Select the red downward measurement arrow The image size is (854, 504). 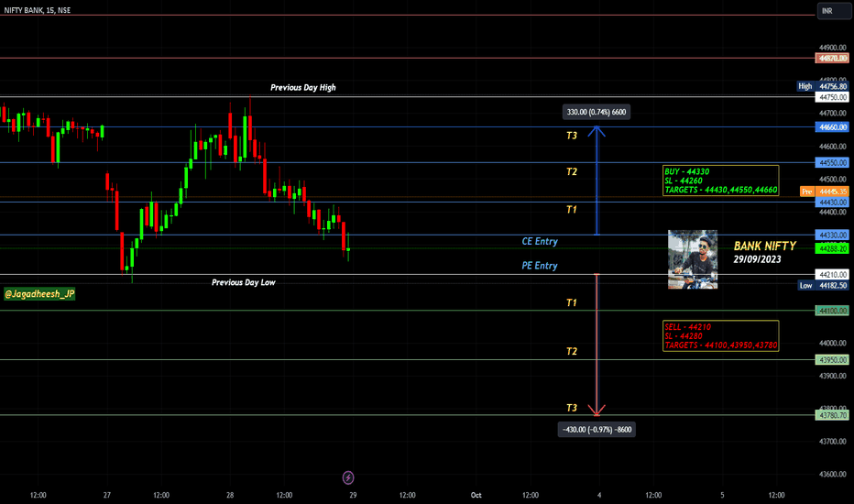(x=597, y=345)
